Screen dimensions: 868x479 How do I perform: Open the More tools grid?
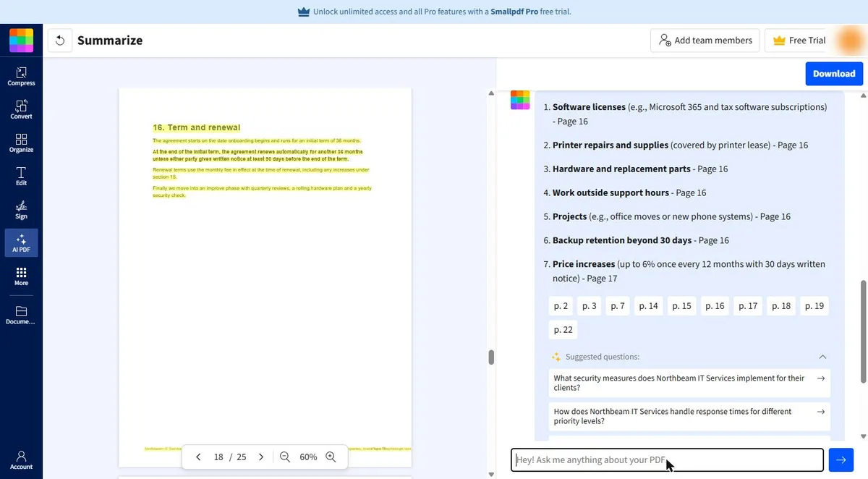[x=21, y=276]
